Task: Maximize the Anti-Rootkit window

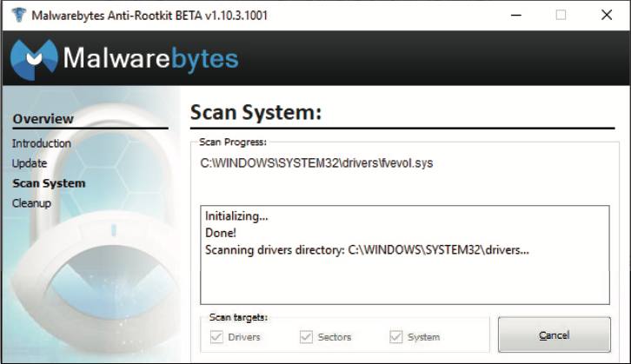Action: (561, 15)
